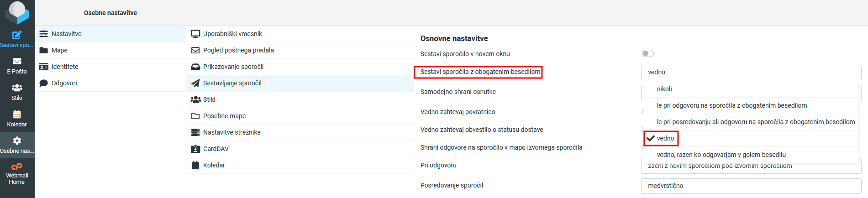This screenshot has width=868, height=198.
Task: Click the Roundcube logo
Action: point(17,12)
